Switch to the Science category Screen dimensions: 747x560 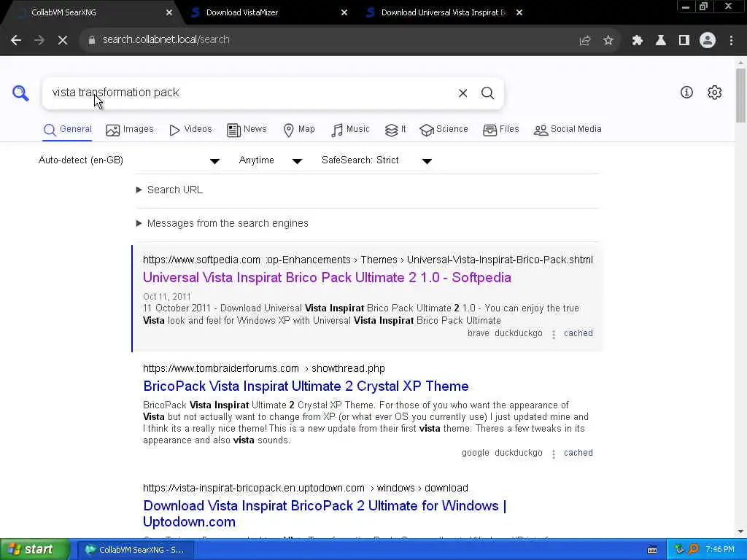coord(444,130)
